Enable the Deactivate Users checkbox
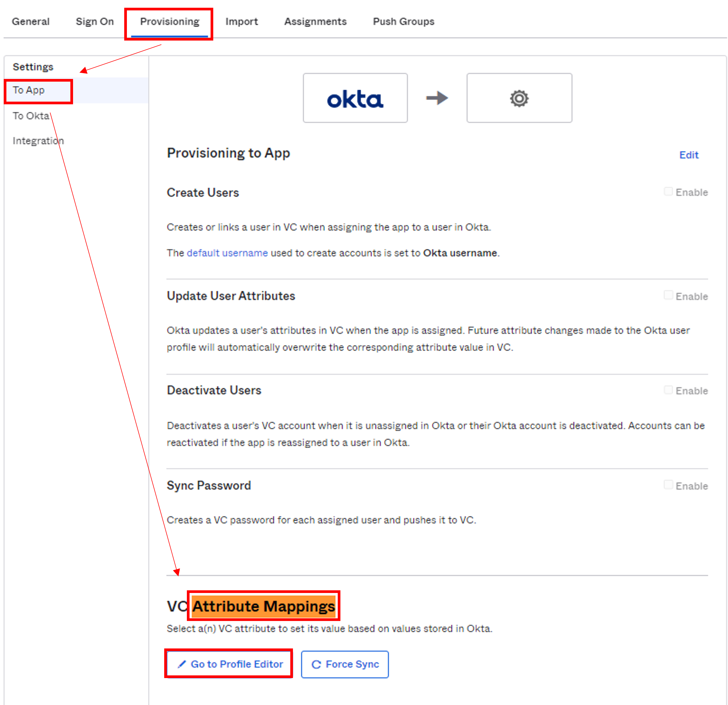The height and width of the screenshot is (705, 728). 668,390
